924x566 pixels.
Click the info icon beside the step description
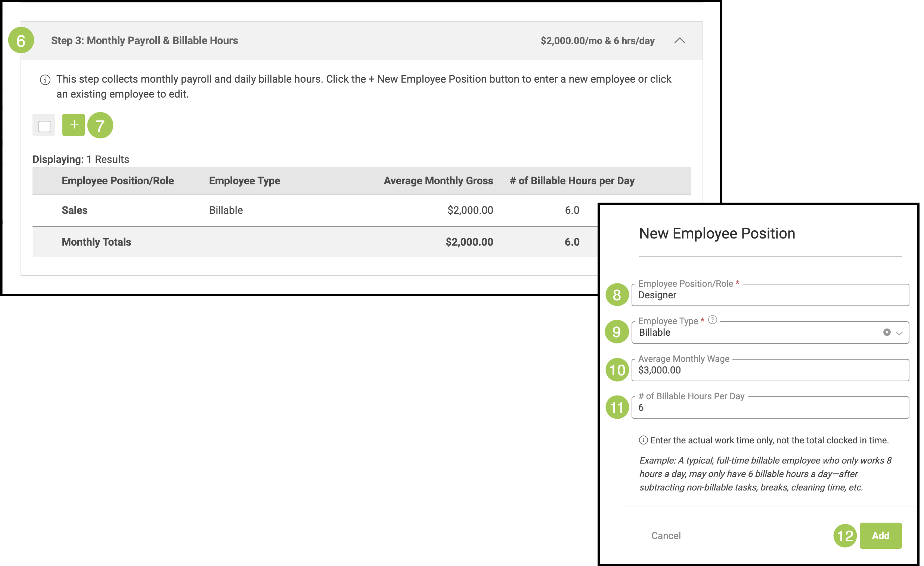coord(45,80)
